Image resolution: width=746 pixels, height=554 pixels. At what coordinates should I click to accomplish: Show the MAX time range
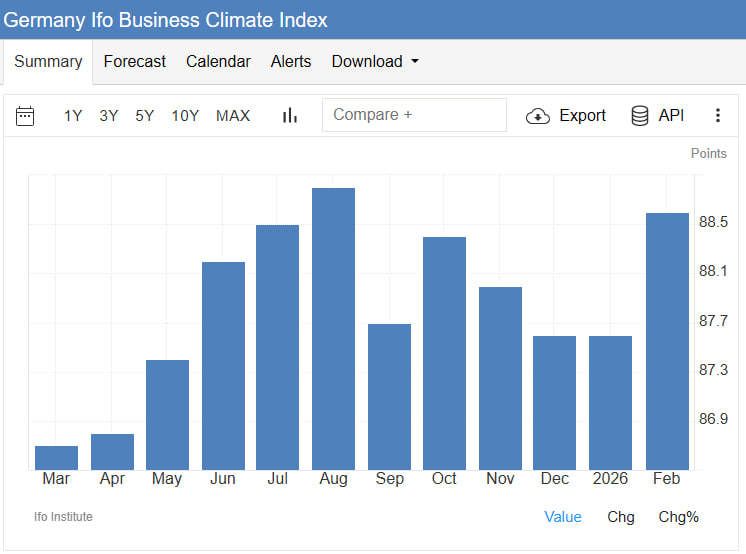233,116
